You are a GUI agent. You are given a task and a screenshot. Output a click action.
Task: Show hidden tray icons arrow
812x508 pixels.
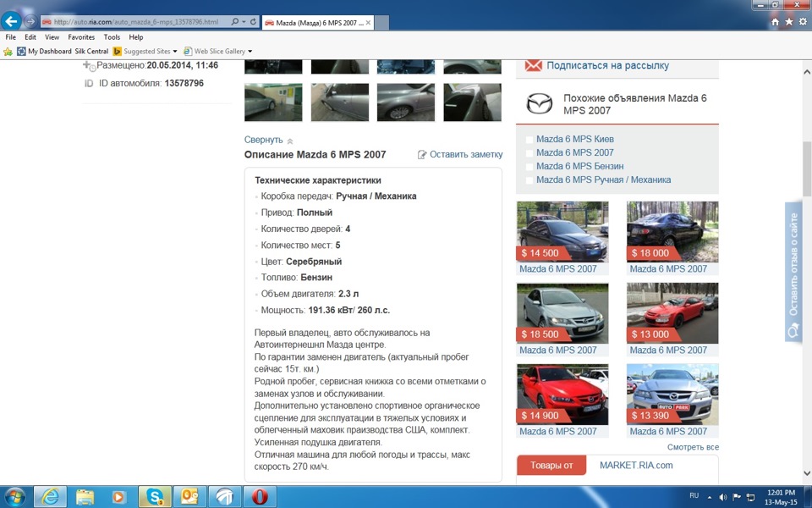[710, 497]
